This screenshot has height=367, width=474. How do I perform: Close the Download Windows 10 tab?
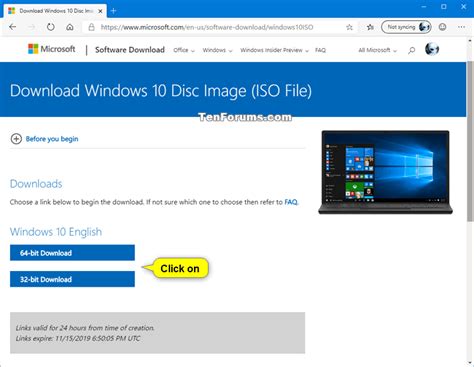tap(100, 11)
